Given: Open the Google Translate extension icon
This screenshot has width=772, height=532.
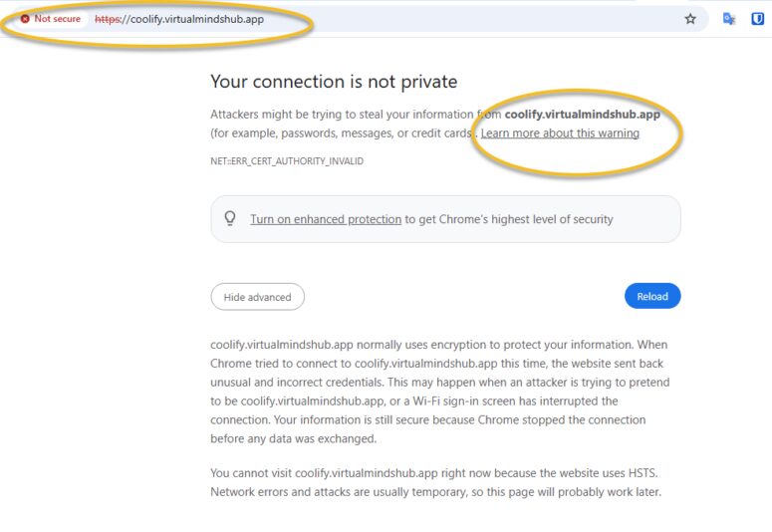Looking at the screenshot, I should click(729, 19).
